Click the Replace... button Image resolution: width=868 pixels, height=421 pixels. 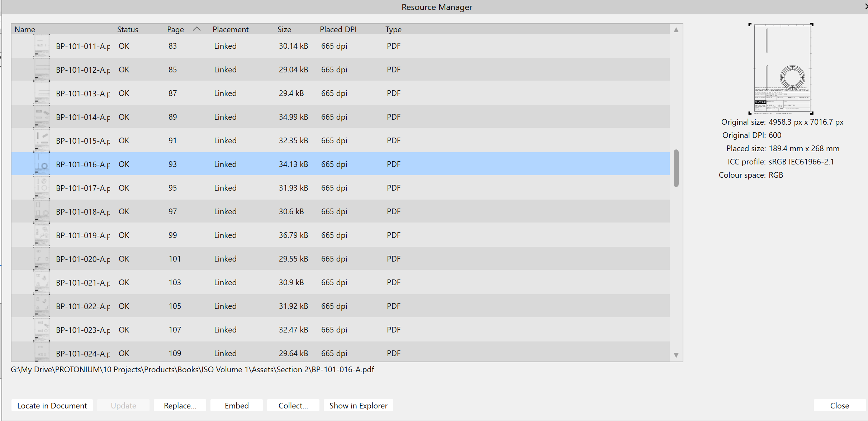[x=180, y=406]
